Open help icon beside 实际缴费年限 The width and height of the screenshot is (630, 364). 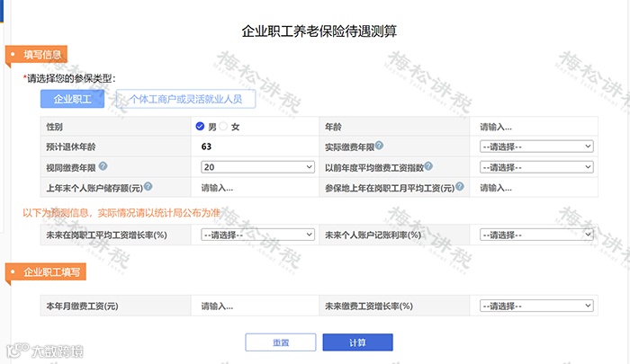[379, 146]
